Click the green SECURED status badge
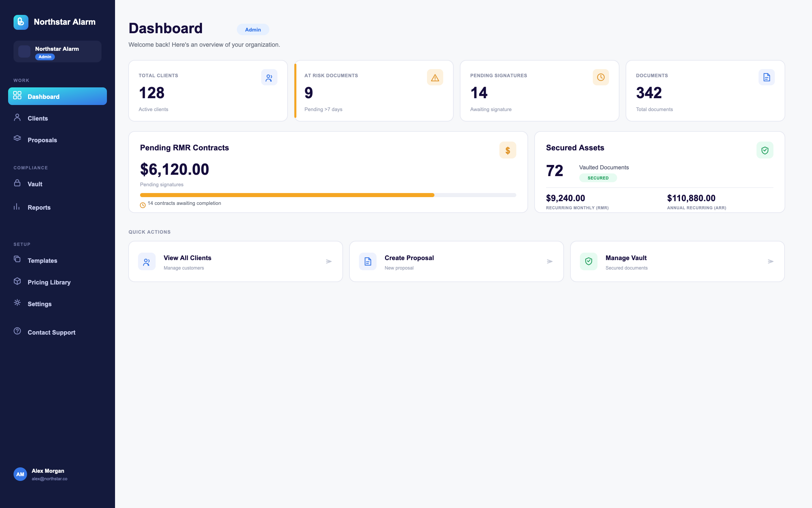Viewport: 812px width, 508px height. coord(598,178)
